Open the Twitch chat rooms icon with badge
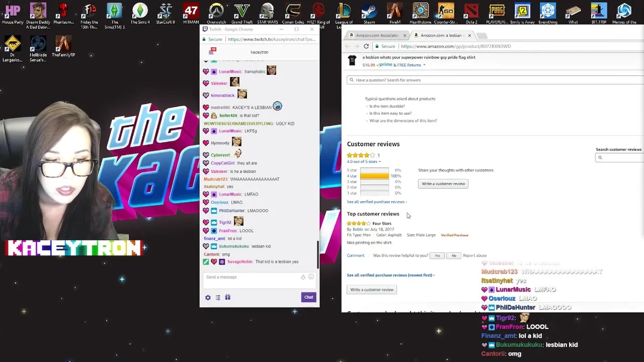The height and width of the screenshot is (362, 644). [212, 52]
